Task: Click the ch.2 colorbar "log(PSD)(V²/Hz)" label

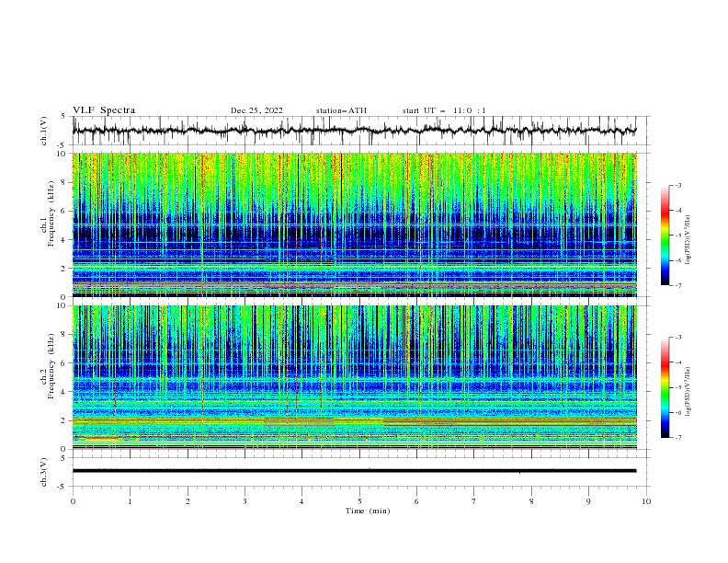Action: (688, 392)
